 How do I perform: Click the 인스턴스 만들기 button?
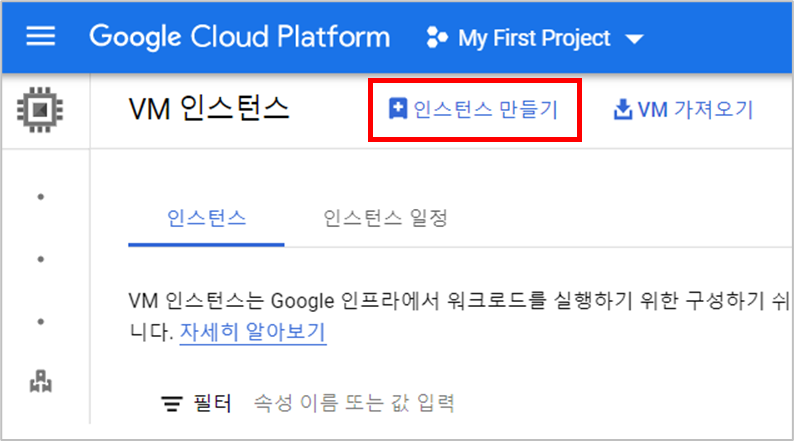click(x=473, y=109)
